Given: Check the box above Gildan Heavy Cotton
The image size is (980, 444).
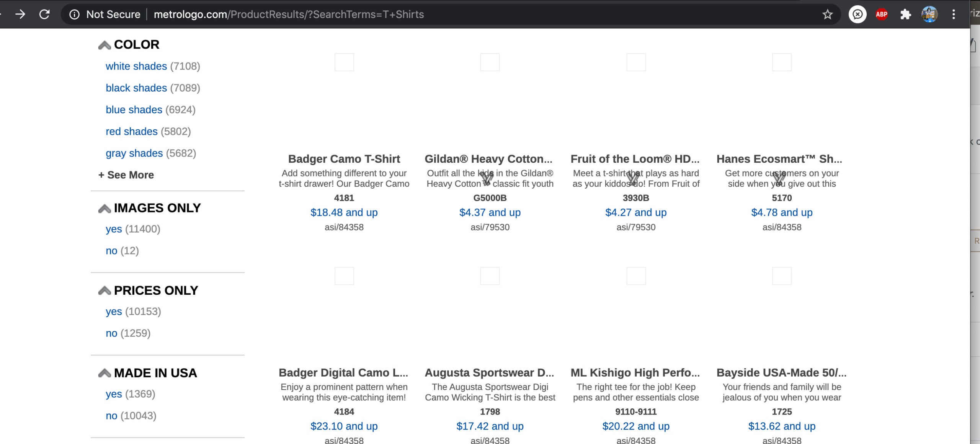Looking at the screenshot, I should pos(490,62).
